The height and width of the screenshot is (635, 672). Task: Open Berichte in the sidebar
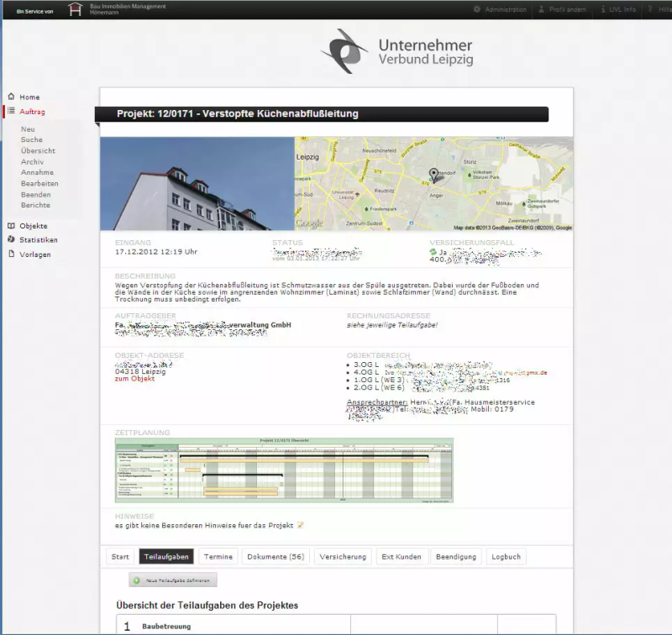[35, 205]
